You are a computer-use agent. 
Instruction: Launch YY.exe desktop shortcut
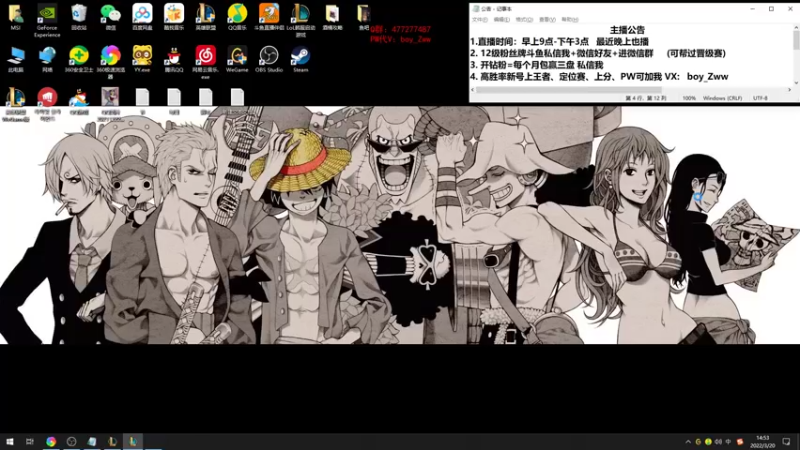tap(142, 59)
